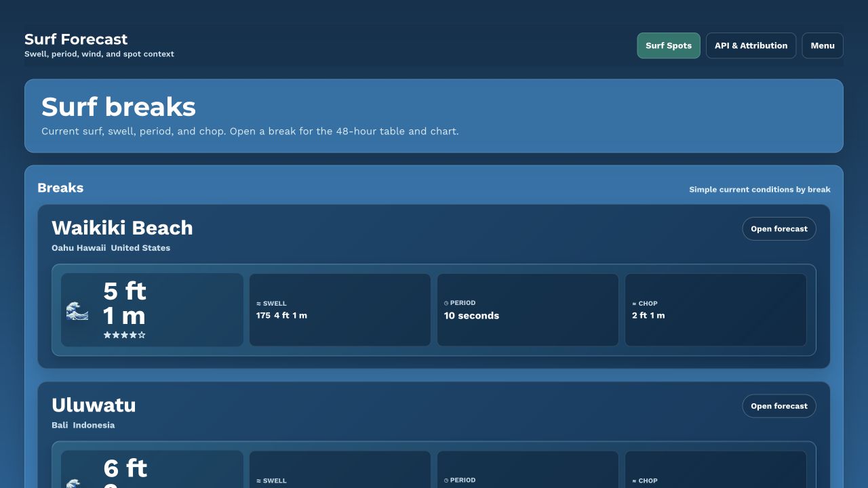Click the '2 ft 1 m' chop value
Image resolution: width=868 pixels, height=488 pixels.
[648, 315]
